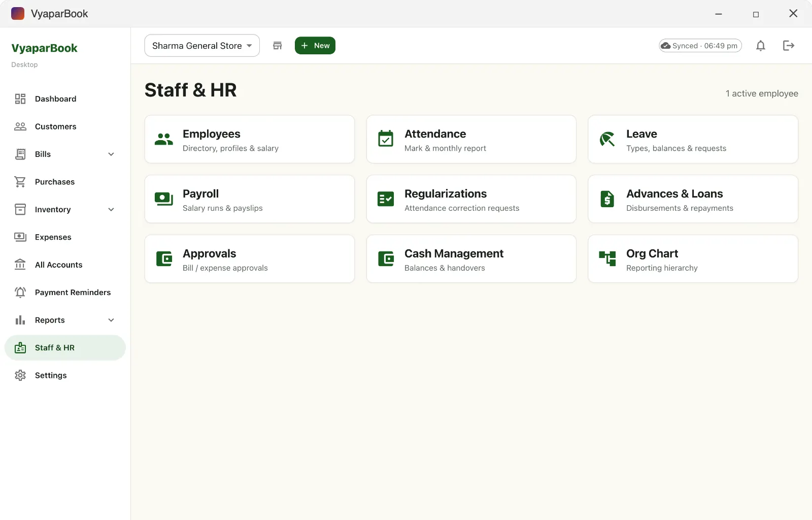Click the Employees group icon on card
The height and width of the screenshot is (520, 812).
(164, 139)
